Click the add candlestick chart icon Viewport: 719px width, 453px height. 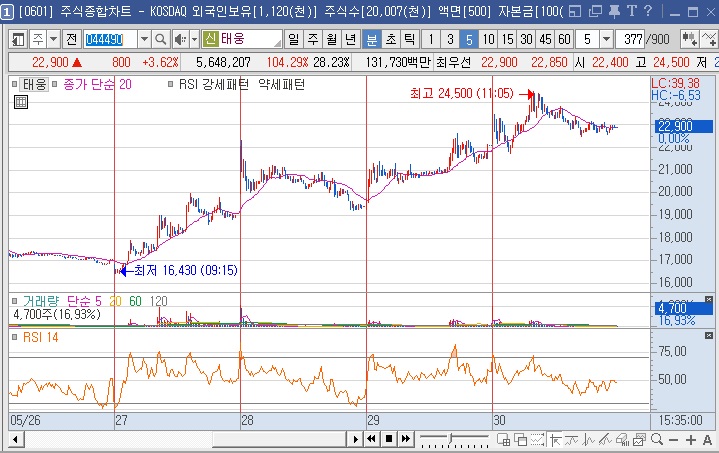[x=689, y=39]
